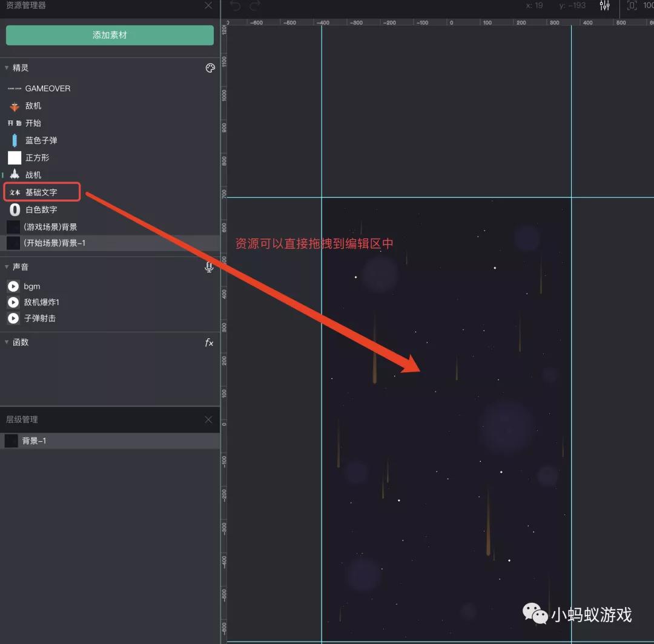Click the microphone icon next to 声音

(x=209, y=266)
